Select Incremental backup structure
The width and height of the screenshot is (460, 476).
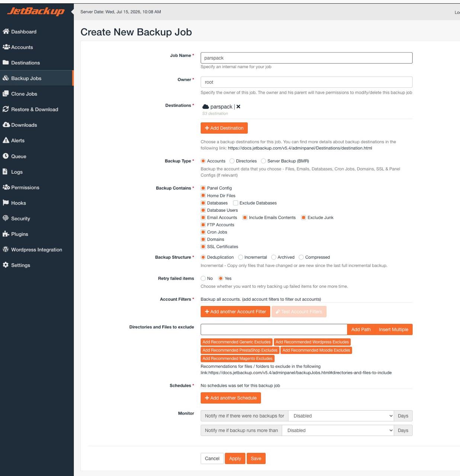pyautogui.click(x=240, y=257)
